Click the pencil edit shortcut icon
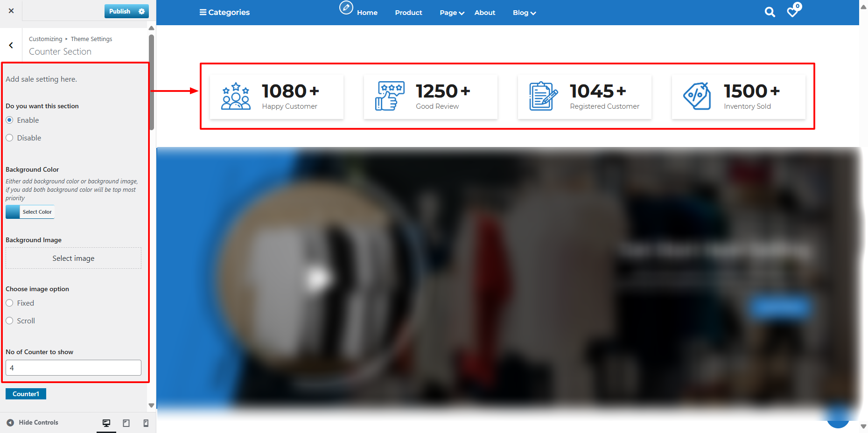The width and height of the screenshot is (868, 433). click(346, 7)
